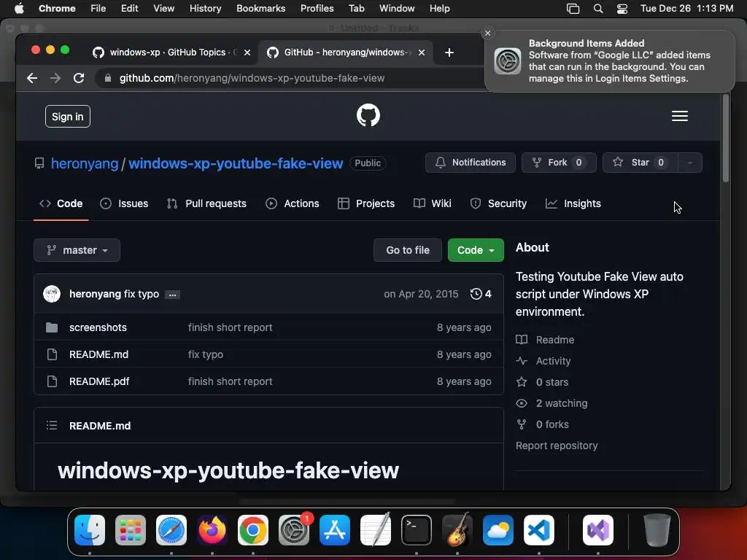Open Finder in the Dock
This screenshot has height=560, width=747.
[90, 530]
